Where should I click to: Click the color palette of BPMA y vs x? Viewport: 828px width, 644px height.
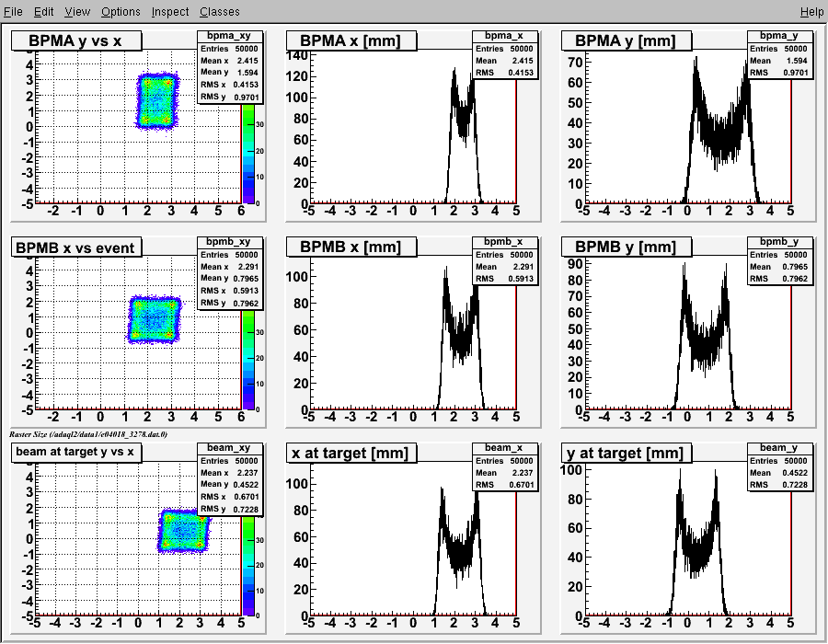click(x=248, y=154)
